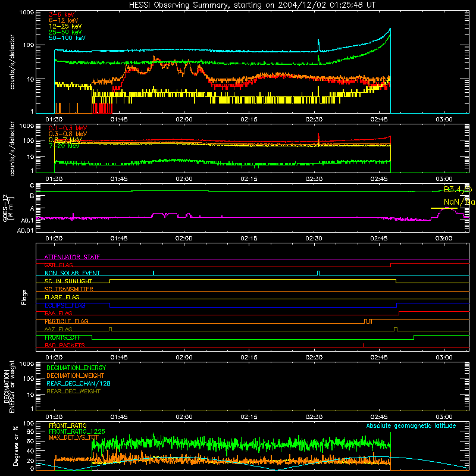Click the 03:00 tick label under GOES plot
The image size is (476, 476).
coord(444,239)
